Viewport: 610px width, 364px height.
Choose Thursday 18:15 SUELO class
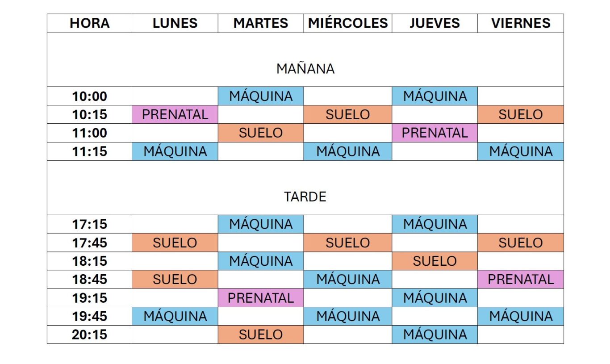tap(435, 261)
